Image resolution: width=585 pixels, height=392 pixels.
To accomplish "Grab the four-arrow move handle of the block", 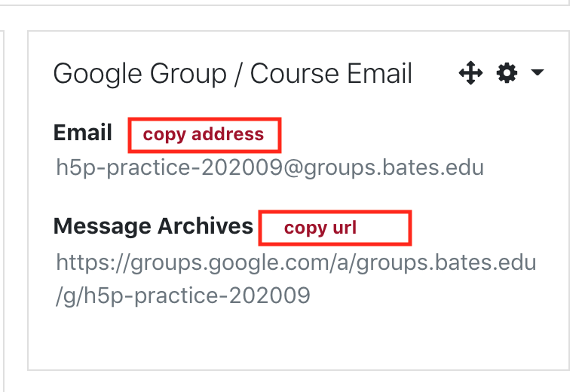I will (471, 72).
